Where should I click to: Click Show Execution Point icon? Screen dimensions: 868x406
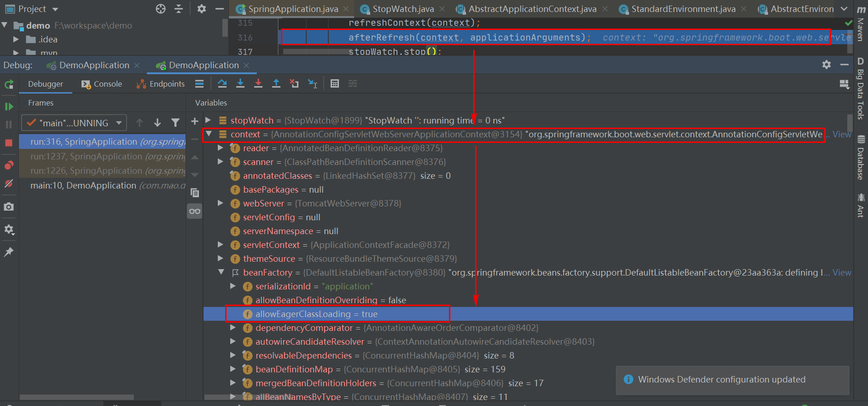(199, 83)
